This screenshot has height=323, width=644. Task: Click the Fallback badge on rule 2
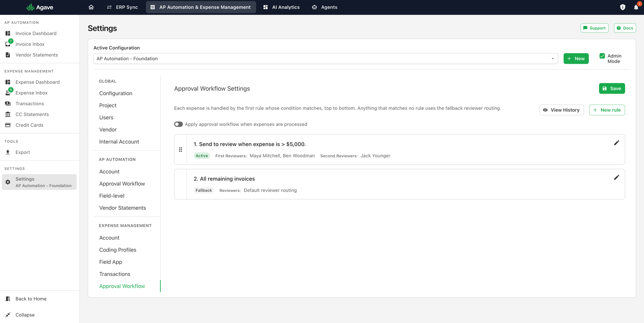(204, 190)
